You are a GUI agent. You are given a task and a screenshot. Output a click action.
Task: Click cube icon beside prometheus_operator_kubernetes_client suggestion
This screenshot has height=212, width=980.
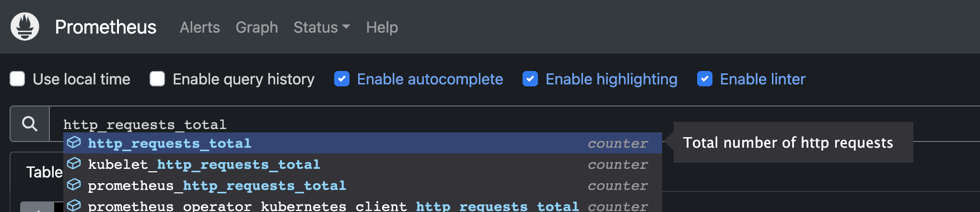tap(74, 205)
